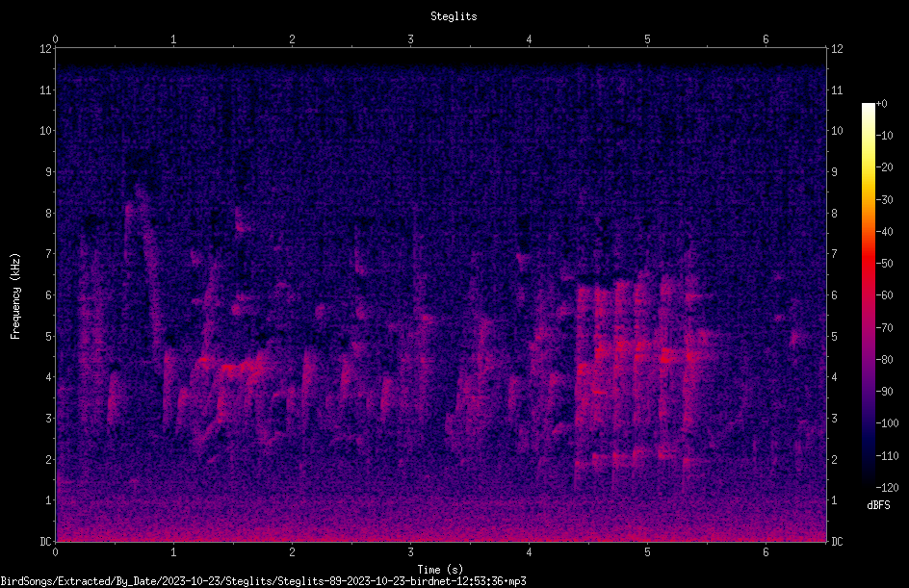The height and width of the screenshot is (588, 909).
Task: Select the dBFS color scale bar
Action: tap(868, 294)
